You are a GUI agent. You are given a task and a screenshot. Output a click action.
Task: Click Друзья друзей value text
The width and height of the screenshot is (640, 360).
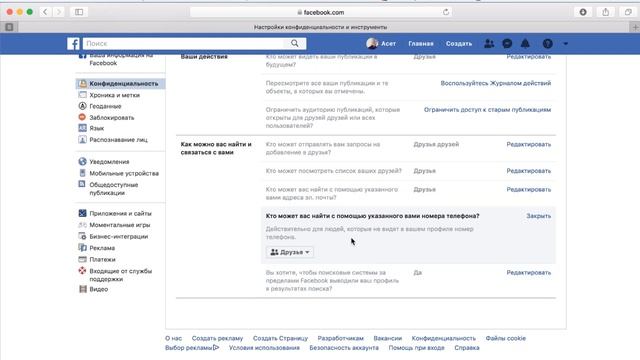tap(436, 144)
